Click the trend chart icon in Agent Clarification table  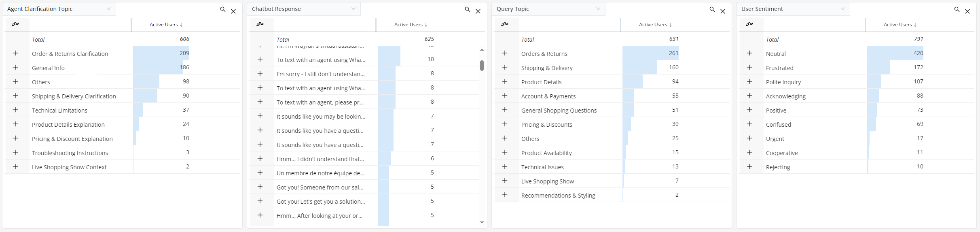pos(15,24)
